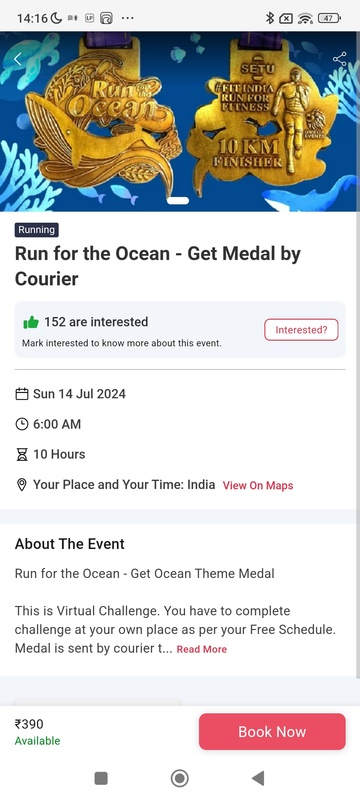Tap the Android recent apps square button
The width and height of the screenshot is (360, 800).
click(101, 778)
